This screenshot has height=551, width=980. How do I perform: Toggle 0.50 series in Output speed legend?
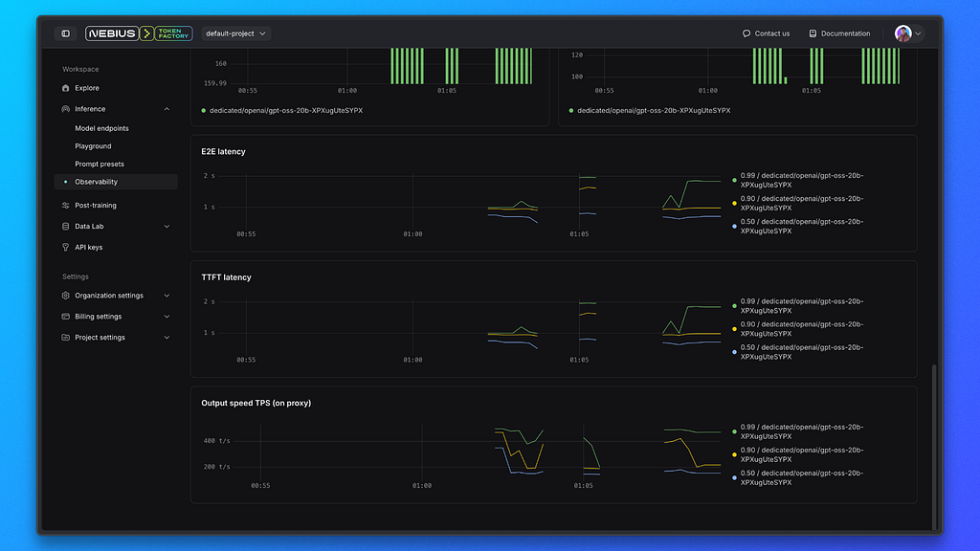coord(799,478)
